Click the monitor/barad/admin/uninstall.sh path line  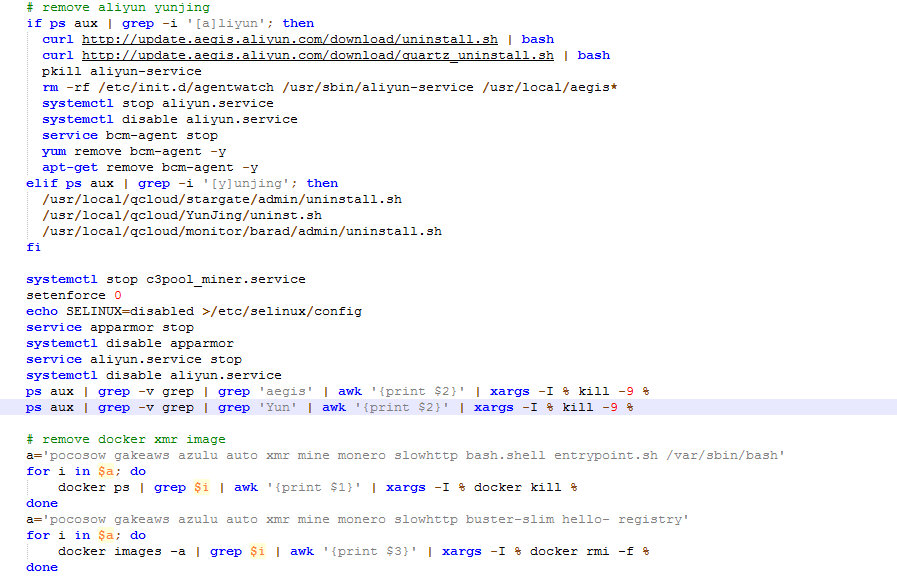click(242, 232)
